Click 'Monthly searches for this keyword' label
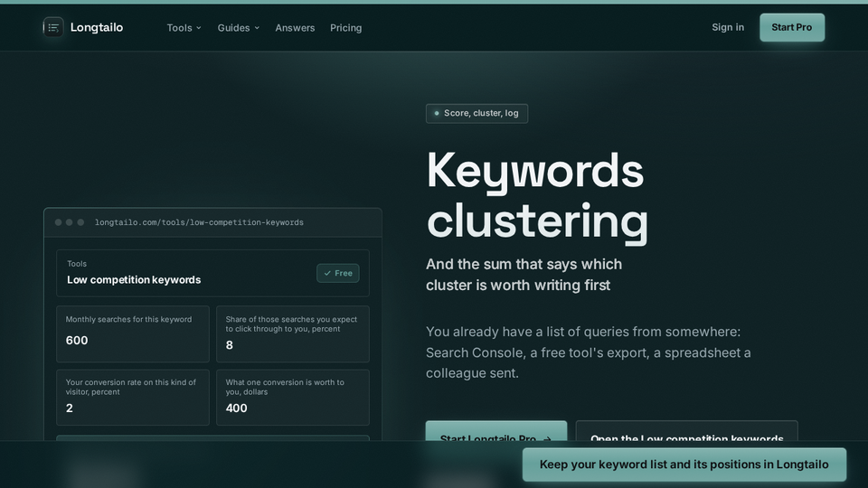868x488 pixels. click(x=128, y=319)
